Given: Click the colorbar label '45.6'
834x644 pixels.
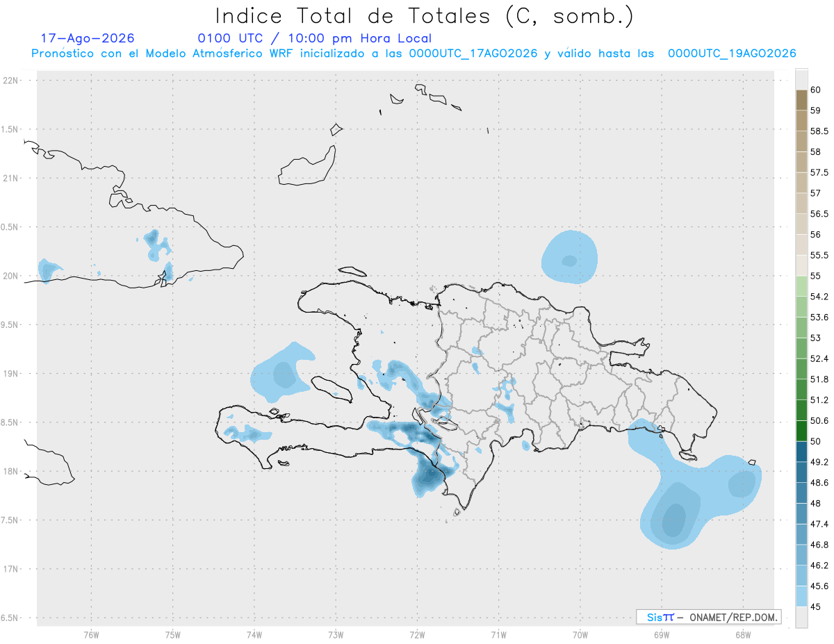Looking at the screenshot, I should click(x=819, y=586).
